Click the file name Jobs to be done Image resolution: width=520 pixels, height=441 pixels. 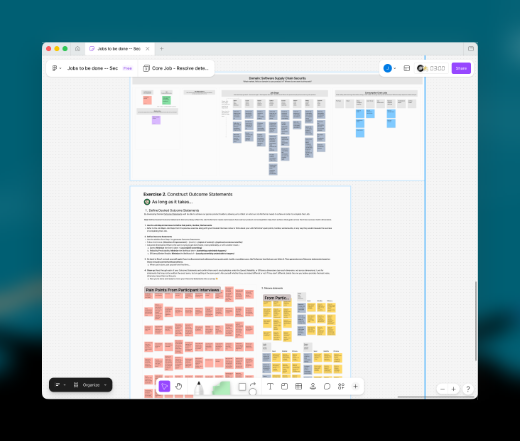pyautogui.click(x=92, y=68)
